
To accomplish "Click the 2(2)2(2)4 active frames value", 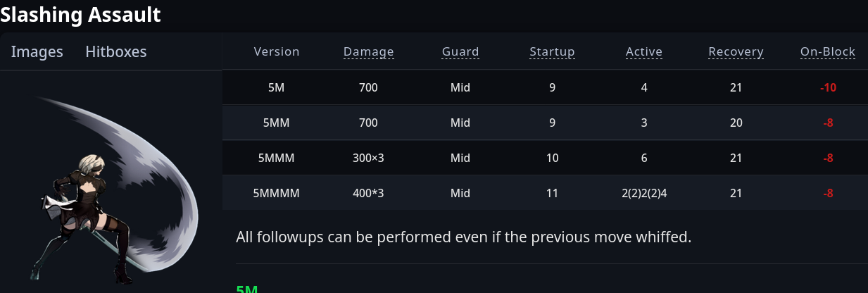I will (644, 192).
